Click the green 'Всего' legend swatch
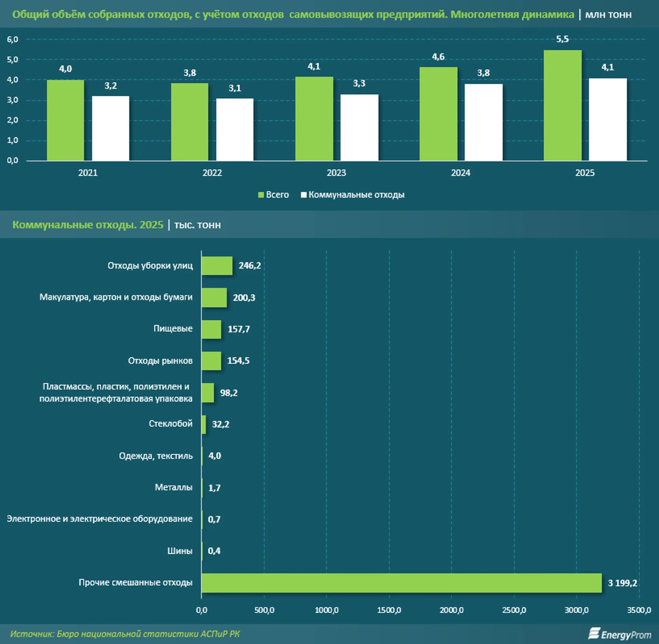659x644 pixels. point(261,195)
